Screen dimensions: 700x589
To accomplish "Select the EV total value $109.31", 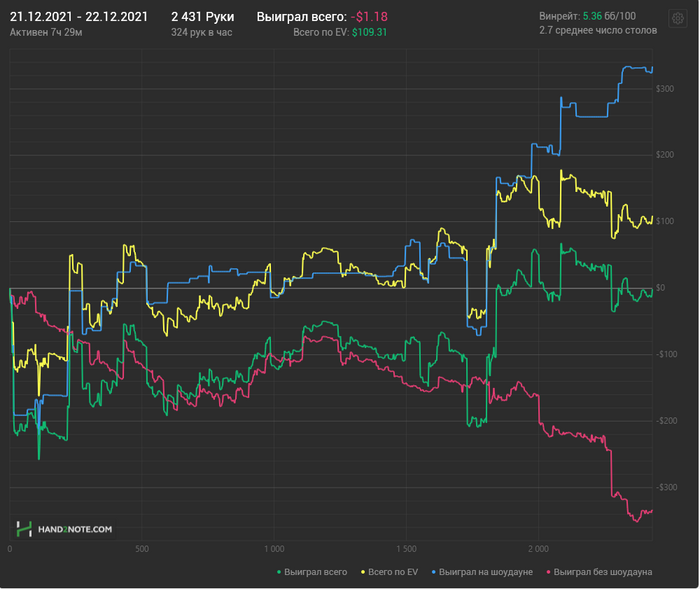I will 369,33.
